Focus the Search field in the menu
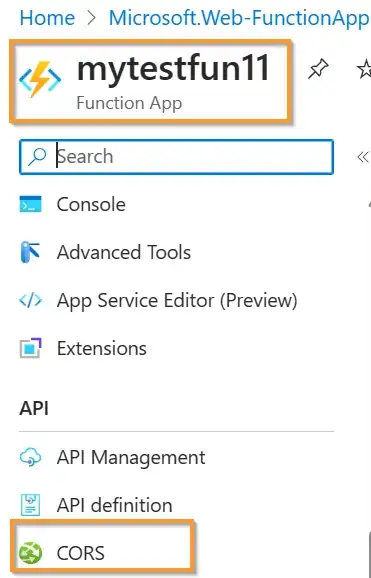This screenshot has height=578, width=371. pos(176,157)
